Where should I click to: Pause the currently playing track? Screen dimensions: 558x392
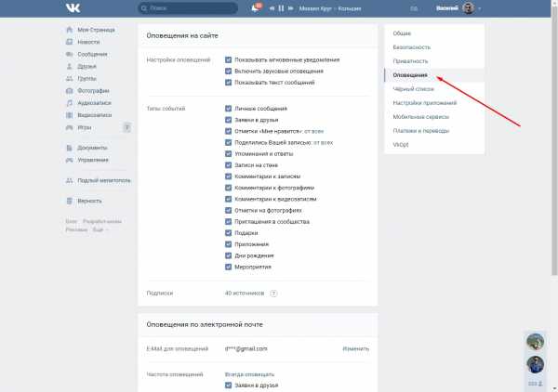coord(280,8)
